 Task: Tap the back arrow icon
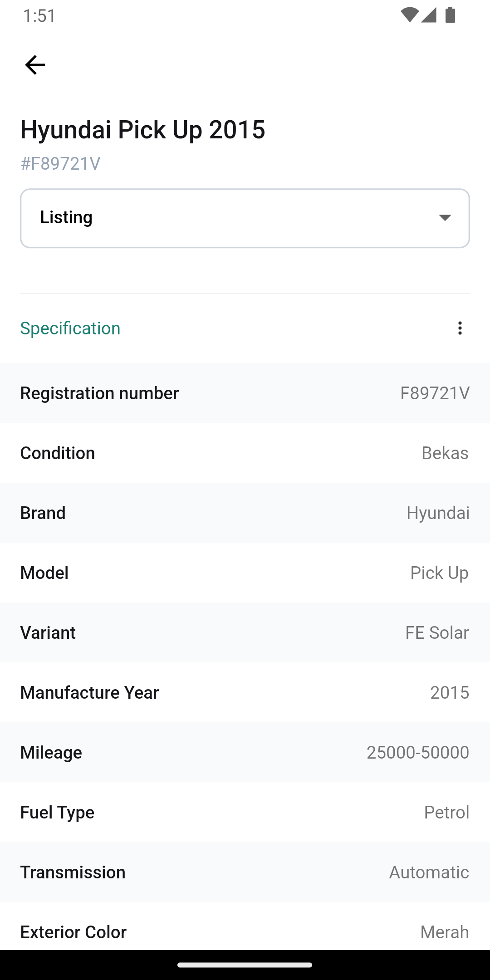(35, 65)
